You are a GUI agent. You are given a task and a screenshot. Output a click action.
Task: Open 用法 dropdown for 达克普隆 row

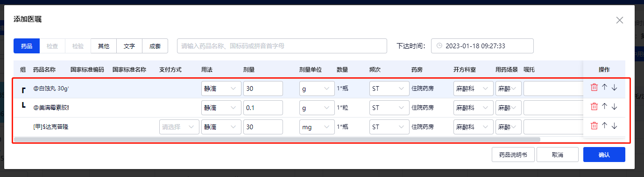pos(221,127)
